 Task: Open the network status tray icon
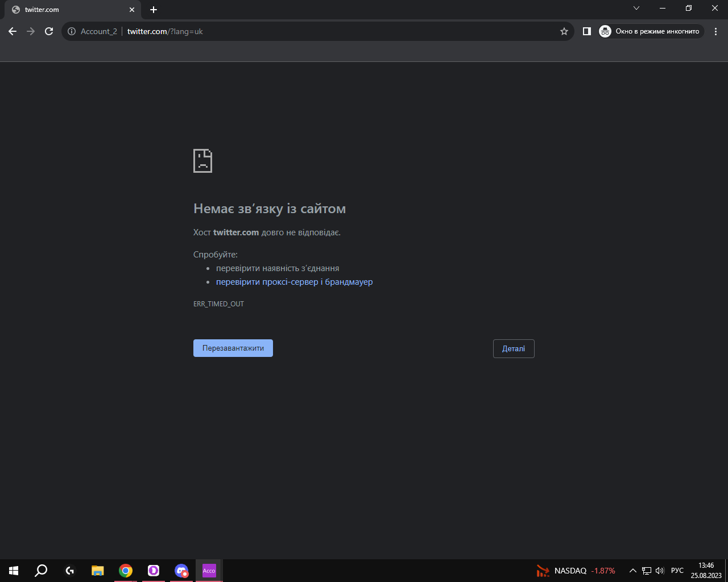click(647, 571)
